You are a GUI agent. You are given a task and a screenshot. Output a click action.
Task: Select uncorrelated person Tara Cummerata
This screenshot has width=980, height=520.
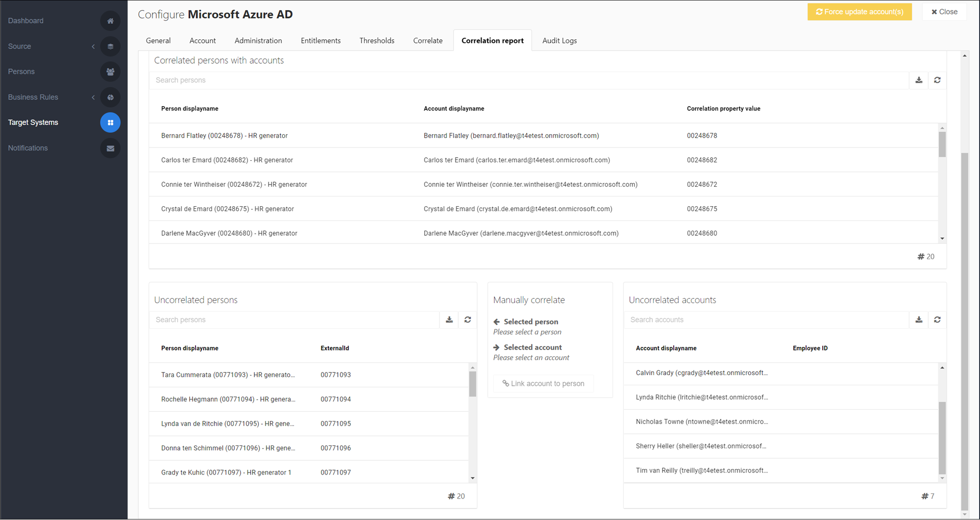tap(309, 375)
